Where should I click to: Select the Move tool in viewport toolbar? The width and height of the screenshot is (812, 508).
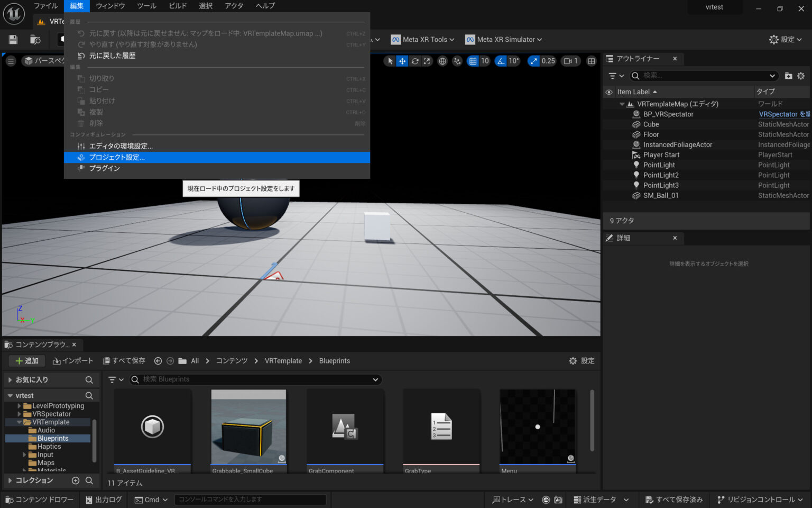tap(402, 61)
